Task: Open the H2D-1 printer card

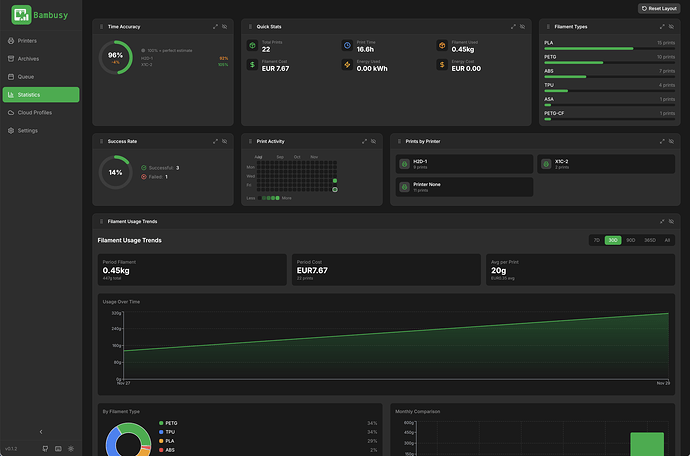Action: 464,164
